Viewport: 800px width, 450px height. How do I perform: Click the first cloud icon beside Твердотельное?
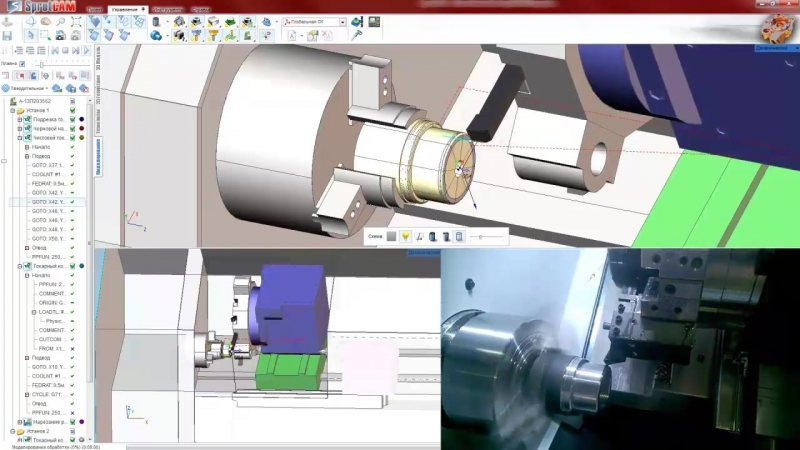coord(57,88)
